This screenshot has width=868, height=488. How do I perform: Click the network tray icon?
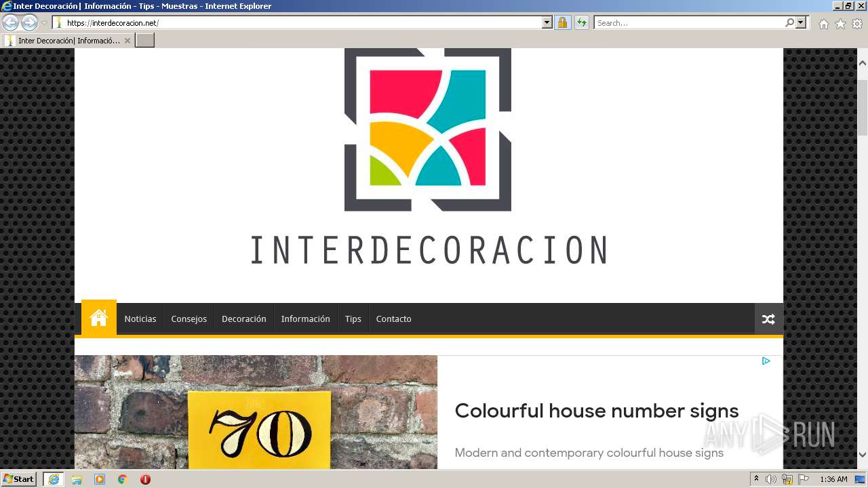point(787,479)
